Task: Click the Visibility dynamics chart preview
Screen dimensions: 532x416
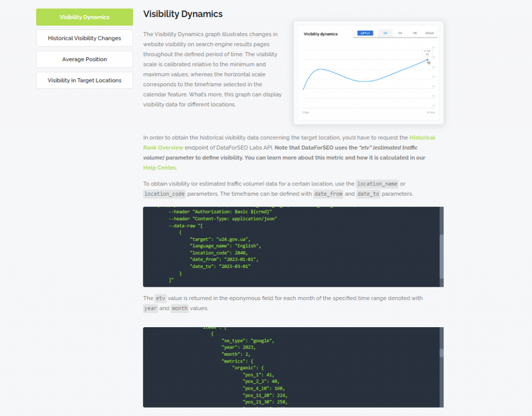Action: (368, 73)
